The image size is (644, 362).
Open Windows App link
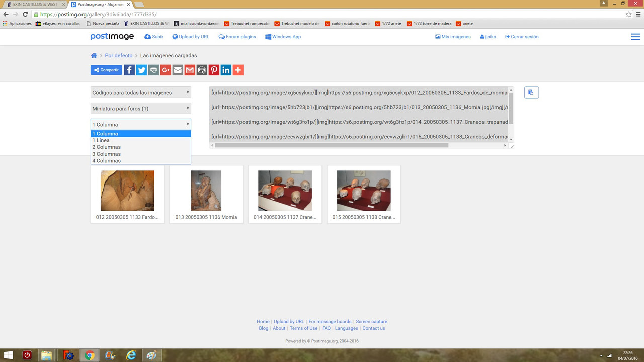pyautogui.click(x=283, y=37)
